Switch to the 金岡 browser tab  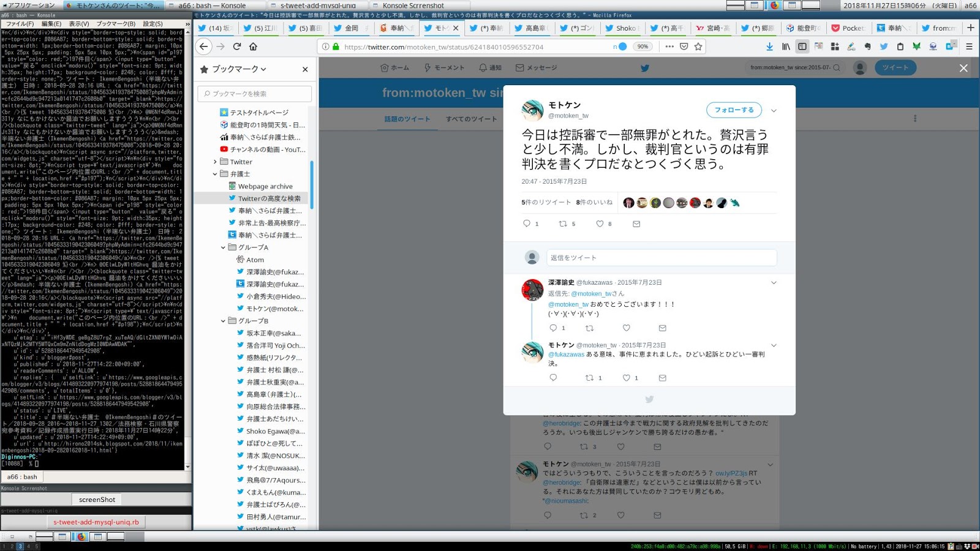click(x=350, y=28)
